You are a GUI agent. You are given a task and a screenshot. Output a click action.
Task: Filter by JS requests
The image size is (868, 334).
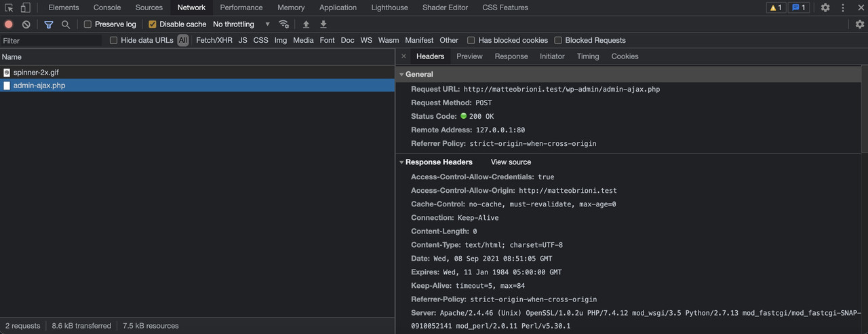243,40
